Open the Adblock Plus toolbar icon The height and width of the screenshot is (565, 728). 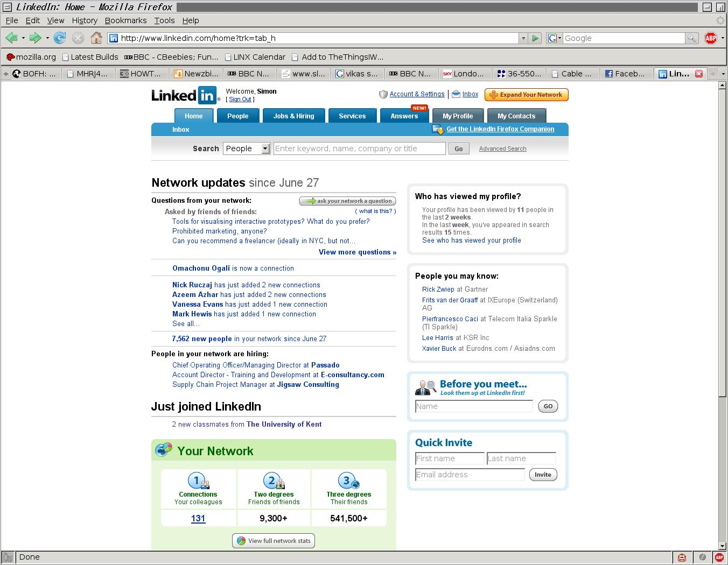pos(711,38)
